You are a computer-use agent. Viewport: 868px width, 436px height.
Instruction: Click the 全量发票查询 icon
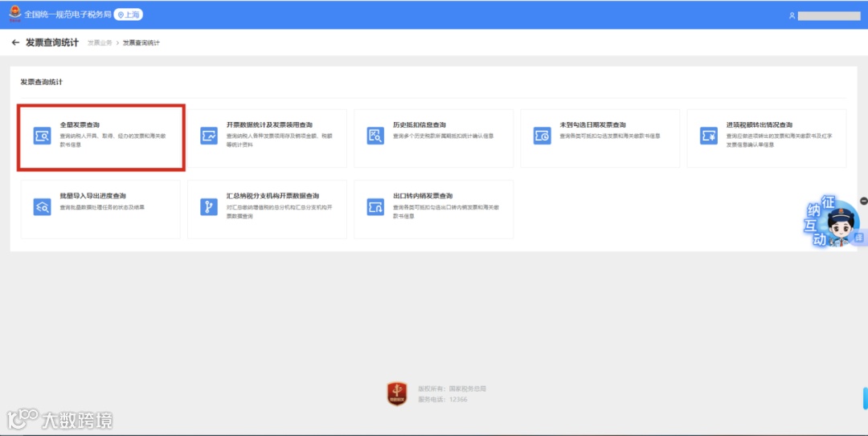pyautogui.click(x=42, y=136)
